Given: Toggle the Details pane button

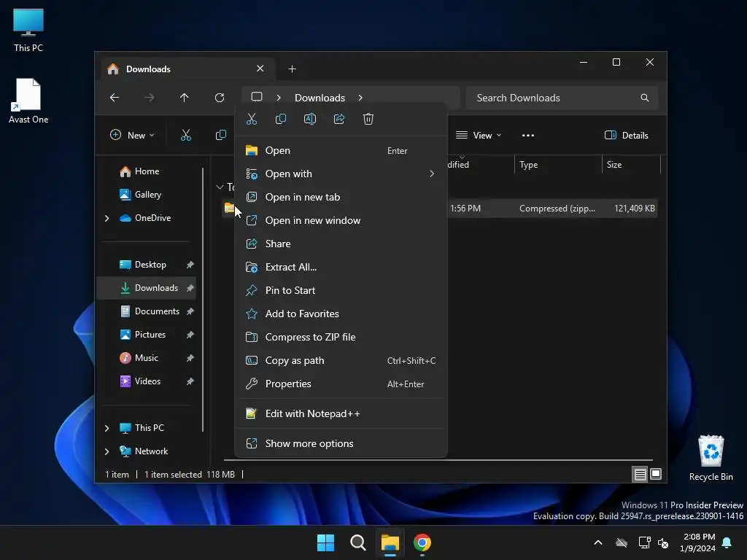Looking at the screenshot, I should (627, 135).
